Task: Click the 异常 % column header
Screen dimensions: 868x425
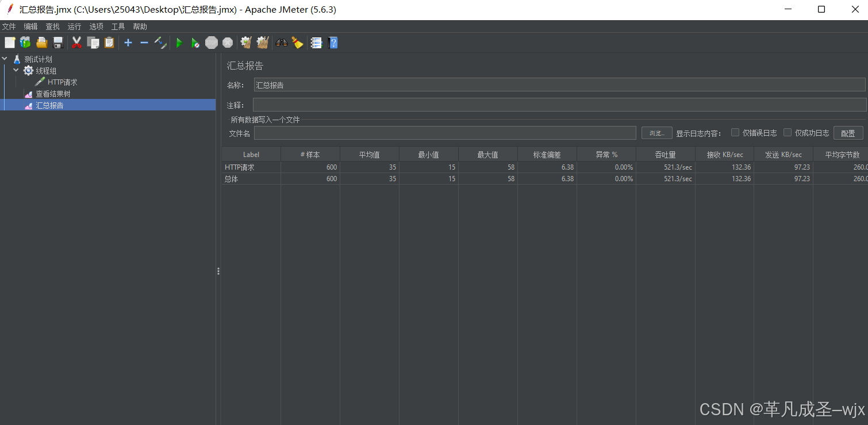Action: (x=606, y=154)
